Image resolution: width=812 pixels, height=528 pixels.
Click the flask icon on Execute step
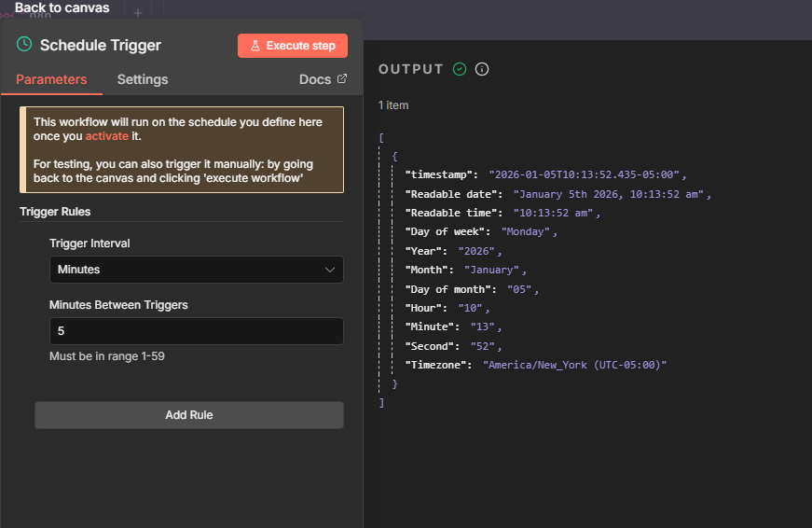[x=255, y=46]
